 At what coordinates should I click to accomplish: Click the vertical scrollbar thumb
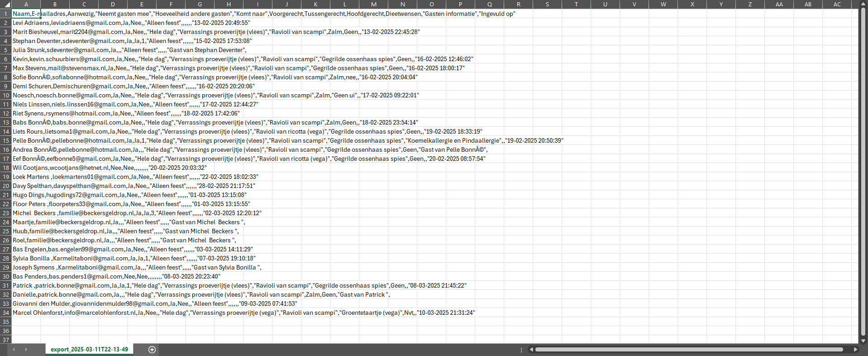[863, 172]
